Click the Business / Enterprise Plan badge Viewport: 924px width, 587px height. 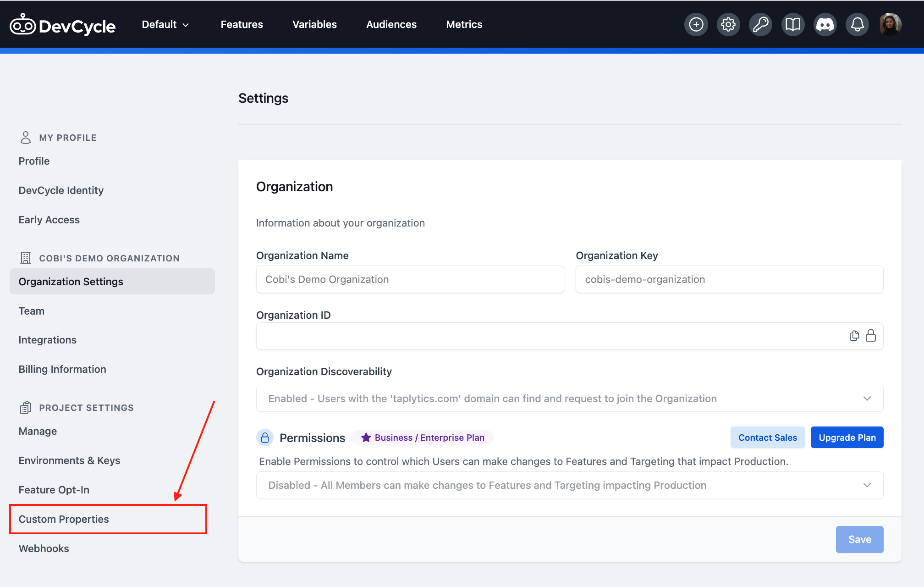(423, 437)
